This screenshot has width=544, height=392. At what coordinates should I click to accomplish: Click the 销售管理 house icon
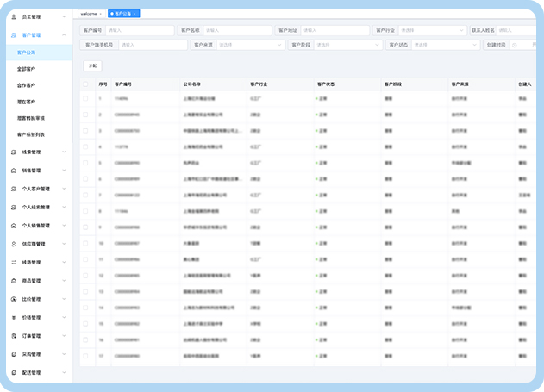(x=14, y=170)
